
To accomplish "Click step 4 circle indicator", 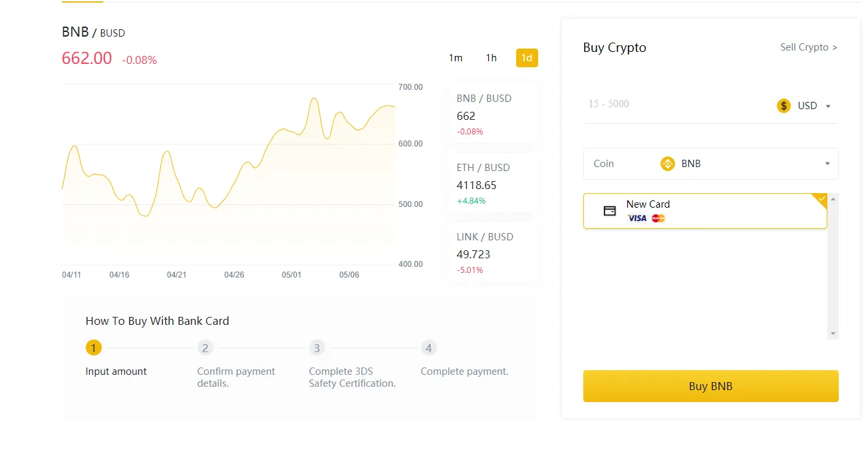I will tap(428, 347).
